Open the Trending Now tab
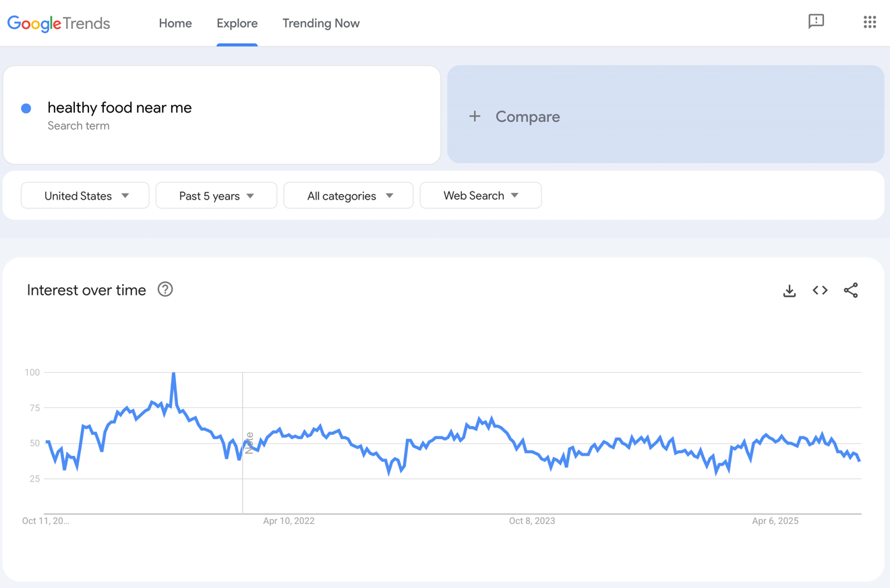The width and height of the screenshot is (890, 588). (321, 23)
